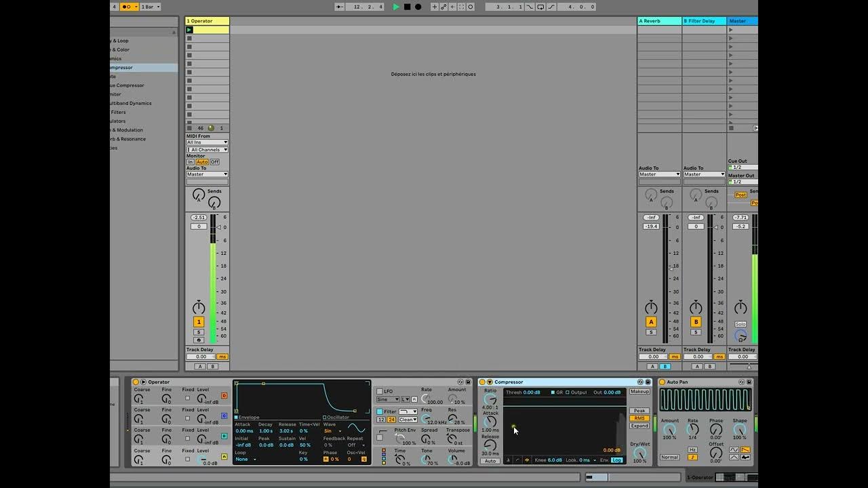This screenshot has height=488, width=868.
Task: Click Auto Pan hot-swap preset icon
Action: click(741, 382)
